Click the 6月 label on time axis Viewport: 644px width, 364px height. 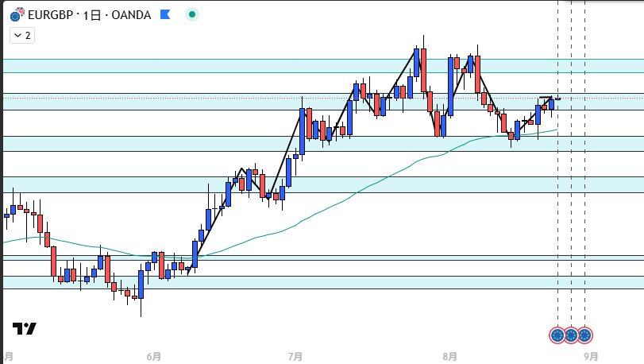point(154,357)
